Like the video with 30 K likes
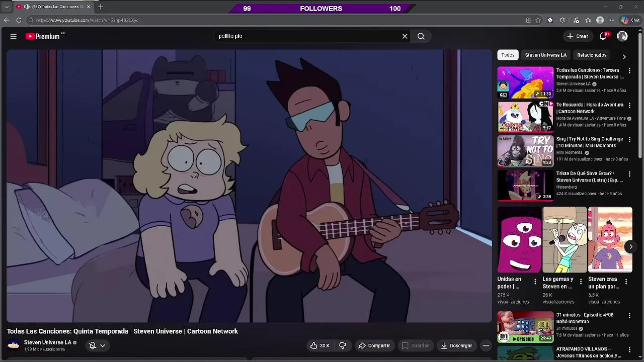 pyautogui.click(x=319, y=345)
